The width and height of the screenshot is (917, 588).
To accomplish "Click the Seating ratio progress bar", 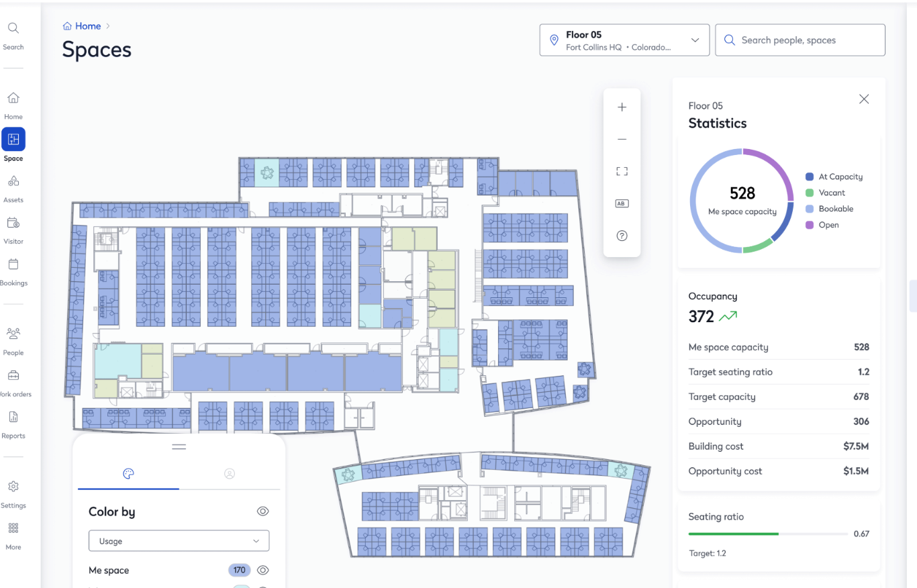I will pyautogui.click(x=768, y=534).
